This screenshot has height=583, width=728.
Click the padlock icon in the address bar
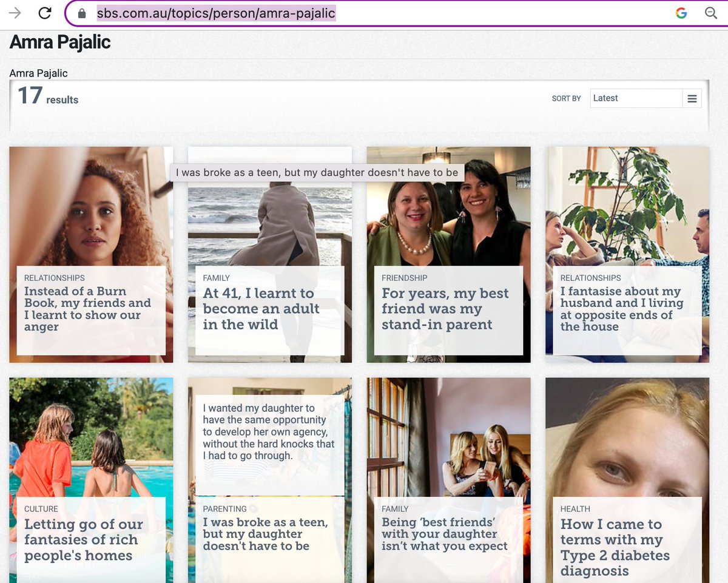(x=81, y=12)
